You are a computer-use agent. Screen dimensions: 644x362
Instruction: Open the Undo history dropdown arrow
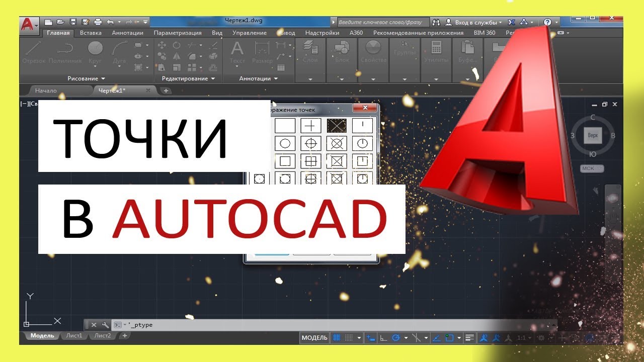pos(119,22)
